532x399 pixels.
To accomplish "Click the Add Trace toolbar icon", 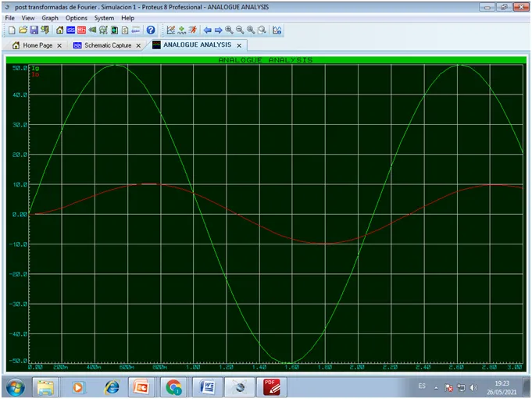I will [x=182, y=30].
